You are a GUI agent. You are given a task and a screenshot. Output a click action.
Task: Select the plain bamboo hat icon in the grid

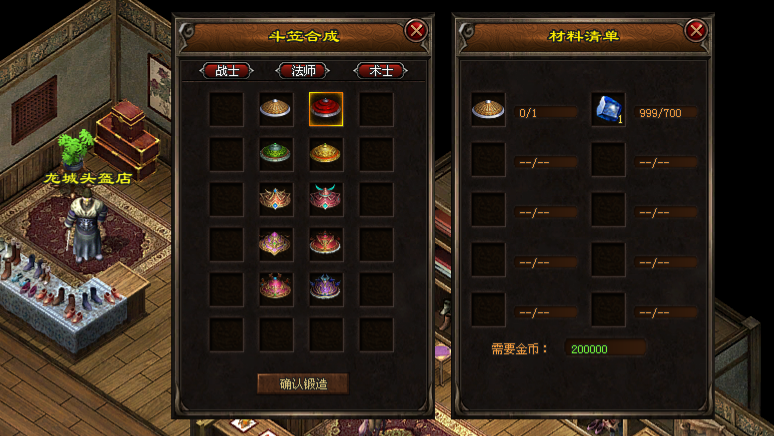pyautogui.click(x=275, y=109)
